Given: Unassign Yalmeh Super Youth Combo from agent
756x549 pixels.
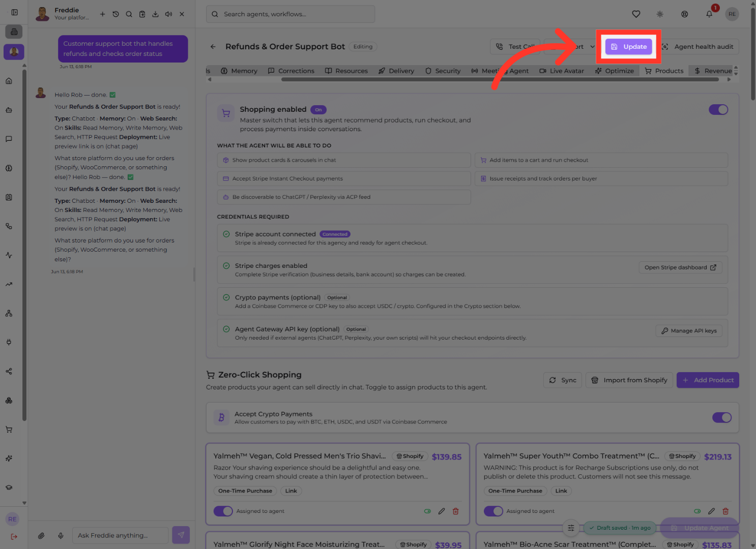Looking at the screenshot, I should [x=493, y=511].
